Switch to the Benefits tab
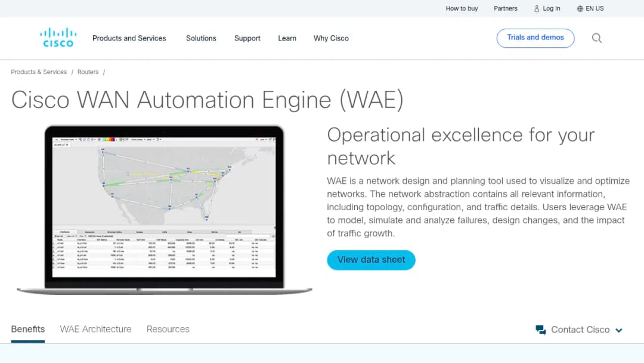Image resolution: width=644 pixels, height=363 pixels. pyautogui.click(x=28, y=330)
